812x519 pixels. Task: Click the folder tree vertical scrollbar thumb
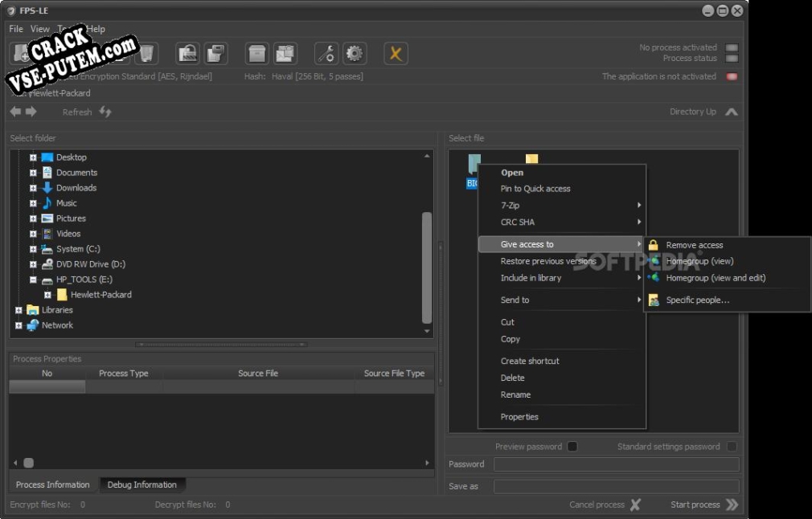[427, 268]
